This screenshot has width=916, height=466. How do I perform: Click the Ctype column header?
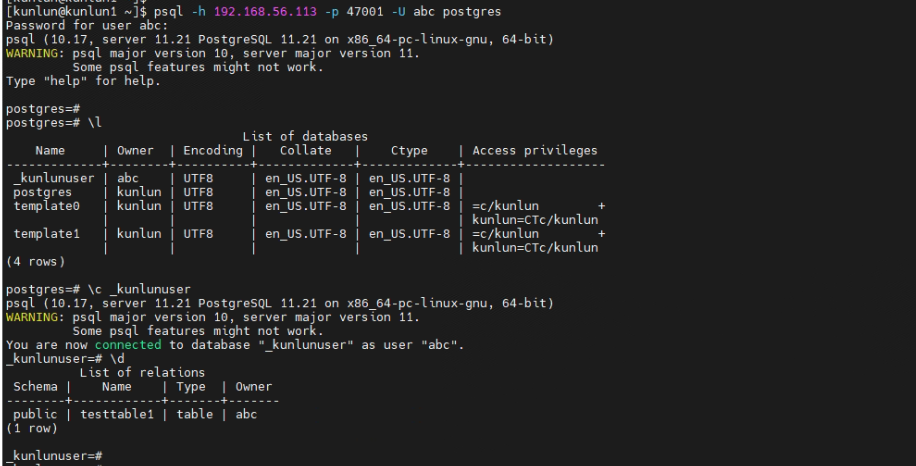409,151
